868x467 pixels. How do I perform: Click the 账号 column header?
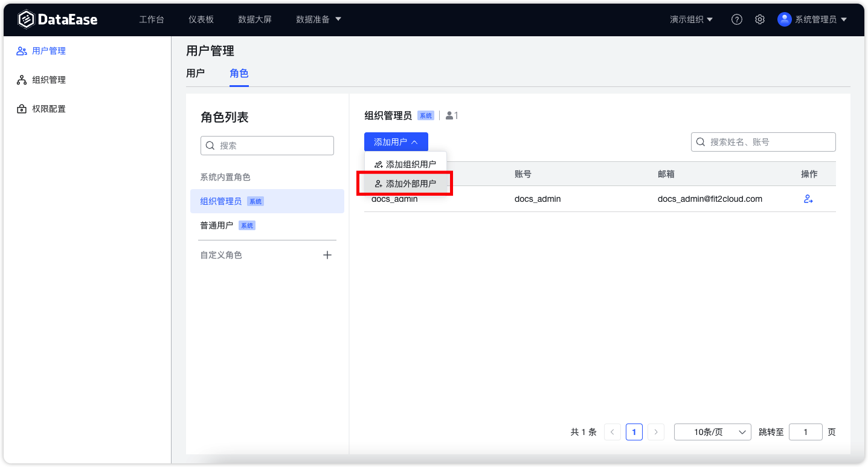[x=523, y=174]
